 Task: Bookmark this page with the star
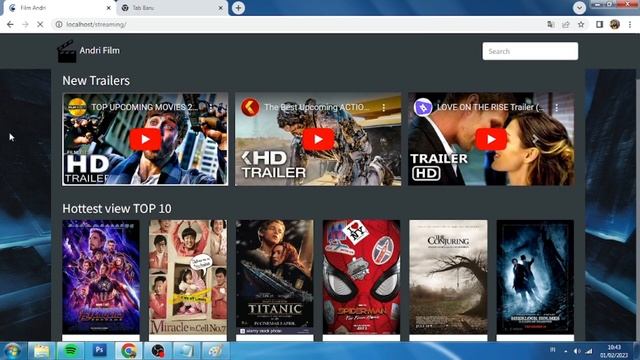click(581, 24)
